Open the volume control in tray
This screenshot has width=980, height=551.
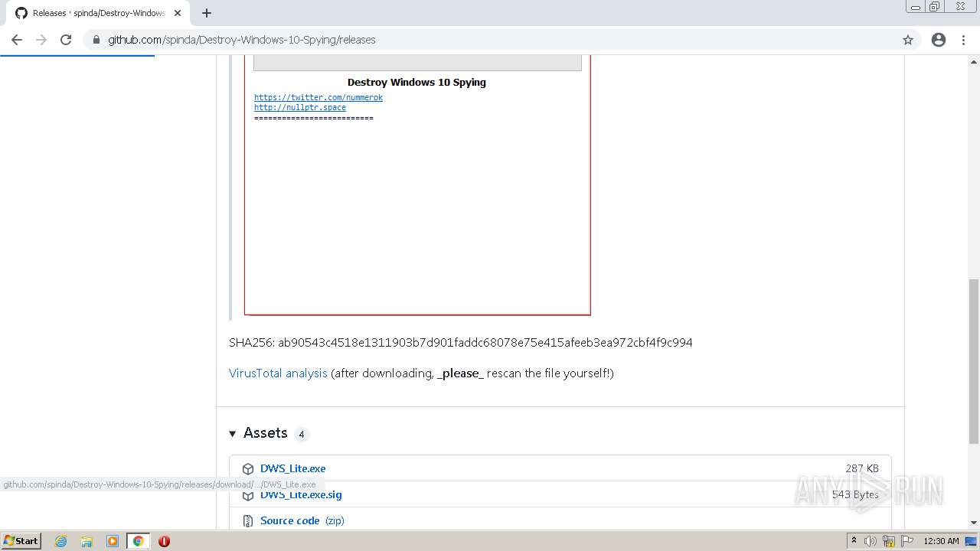click(871, 541)
